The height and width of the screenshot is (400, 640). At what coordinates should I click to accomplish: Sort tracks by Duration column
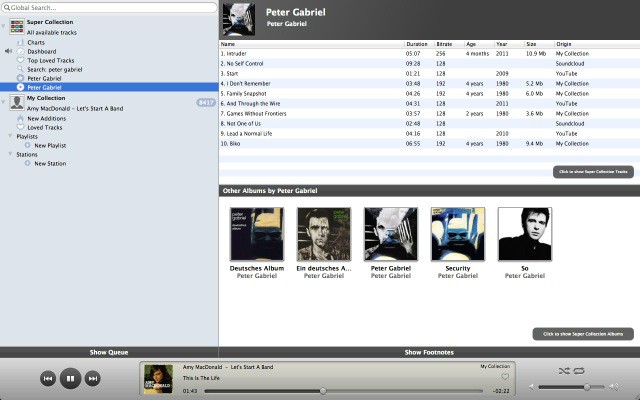[x=417, y=44]
